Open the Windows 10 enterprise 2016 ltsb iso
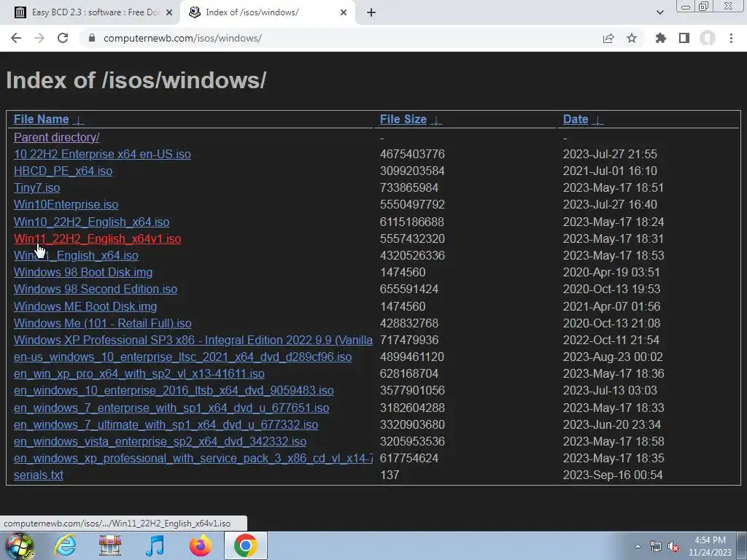This screenshot has height=560, width=747. (x=174, y=391)
